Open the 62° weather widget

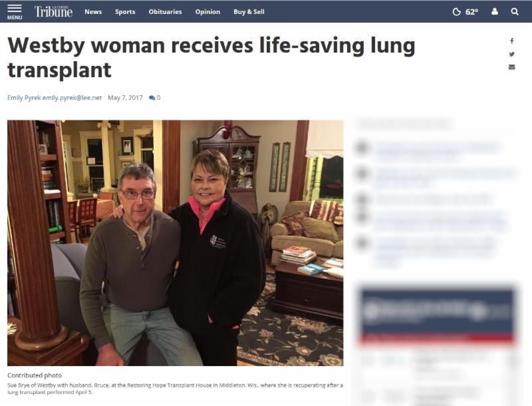(465, 12)
